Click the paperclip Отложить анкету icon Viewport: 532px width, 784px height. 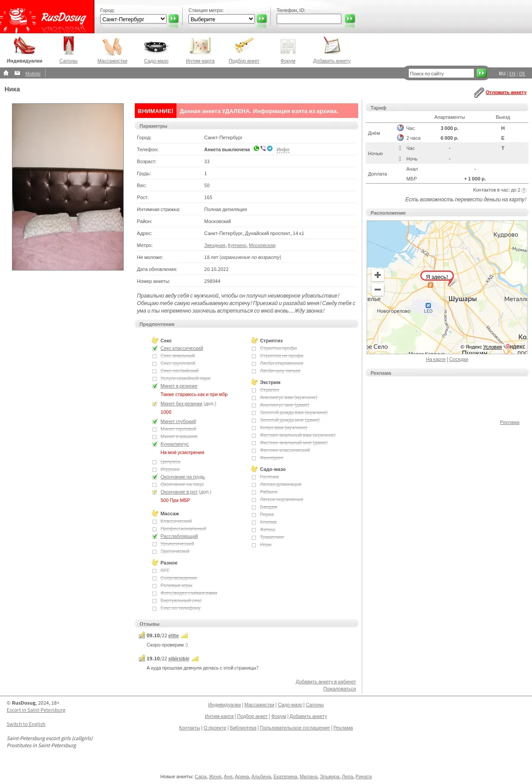click(x=479, y=93)
